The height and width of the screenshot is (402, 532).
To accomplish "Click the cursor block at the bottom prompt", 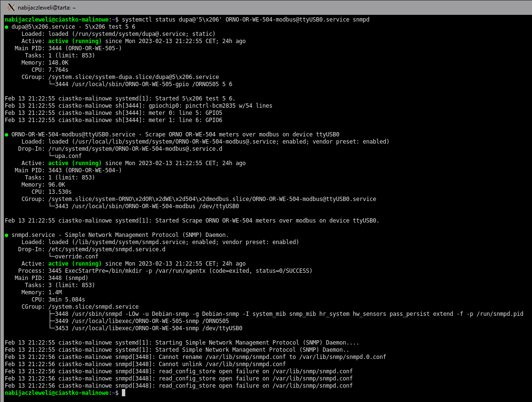I will coord(123,392).
